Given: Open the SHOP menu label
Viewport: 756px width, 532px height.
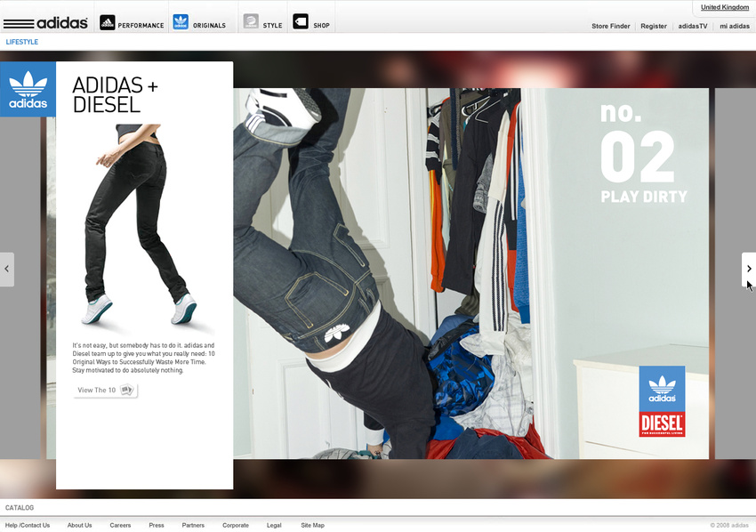Looking at the screenshot, I should (322, 26).
